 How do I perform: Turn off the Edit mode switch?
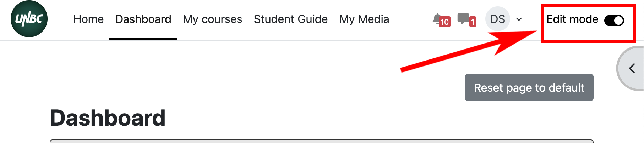tap(614, 20)
